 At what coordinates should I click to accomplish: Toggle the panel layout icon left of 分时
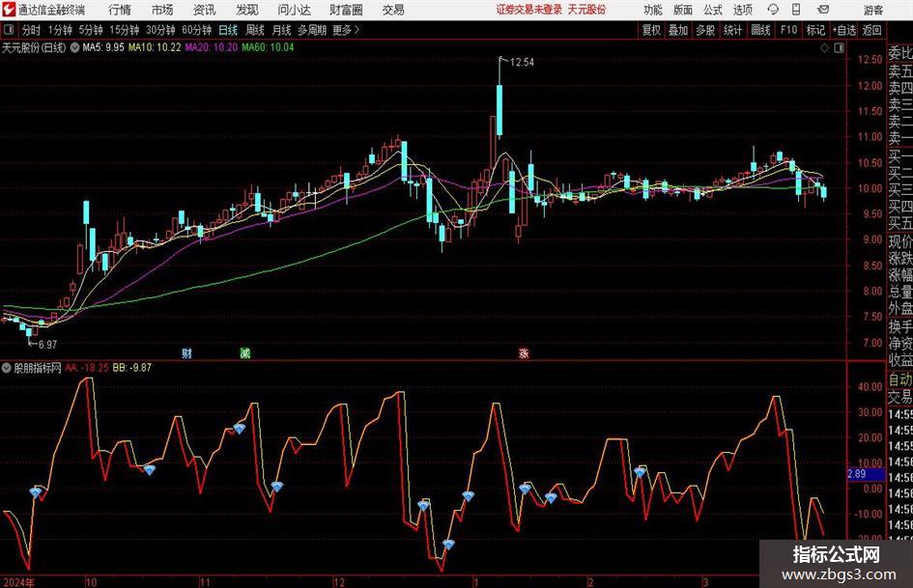point(9,30)
